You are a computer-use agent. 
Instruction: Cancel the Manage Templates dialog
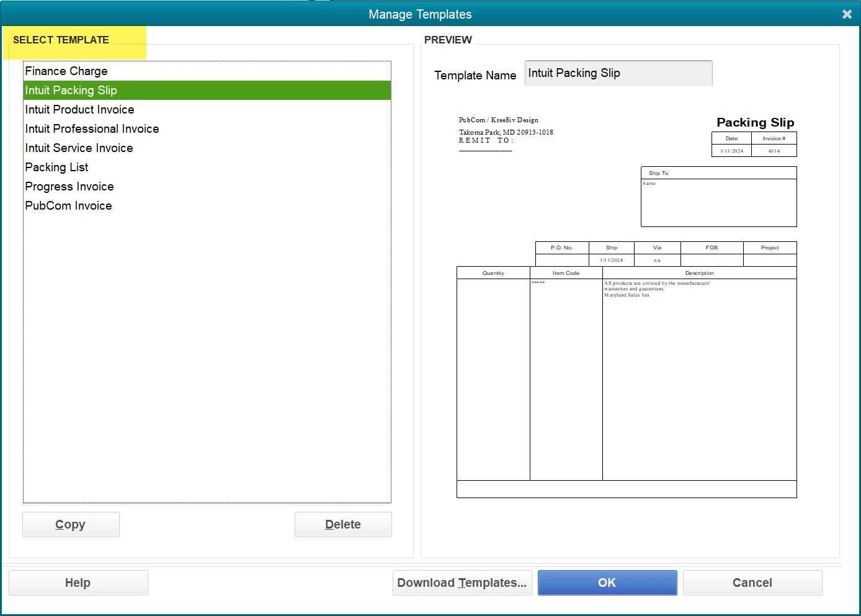tap(752, 583)
